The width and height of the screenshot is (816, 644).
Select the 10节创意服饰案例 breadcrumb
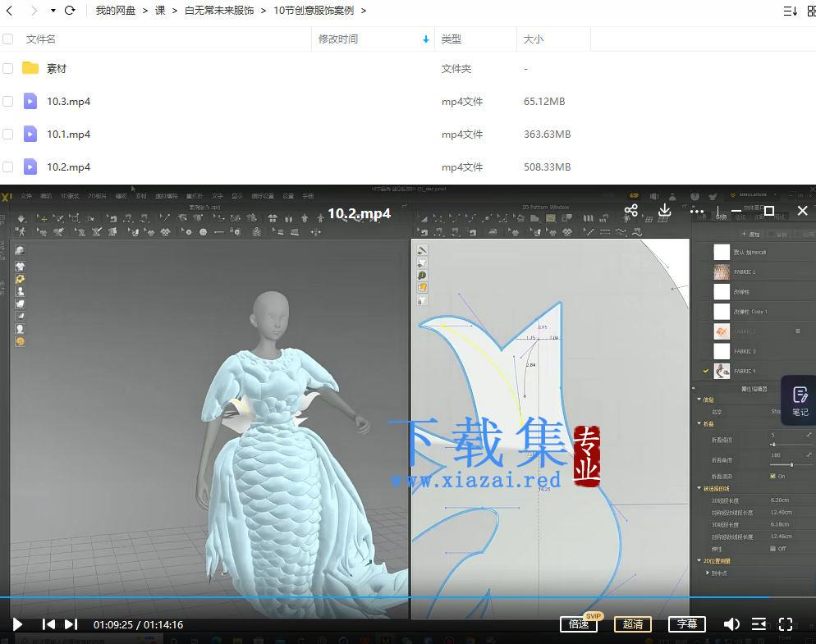tap(314, 11)
